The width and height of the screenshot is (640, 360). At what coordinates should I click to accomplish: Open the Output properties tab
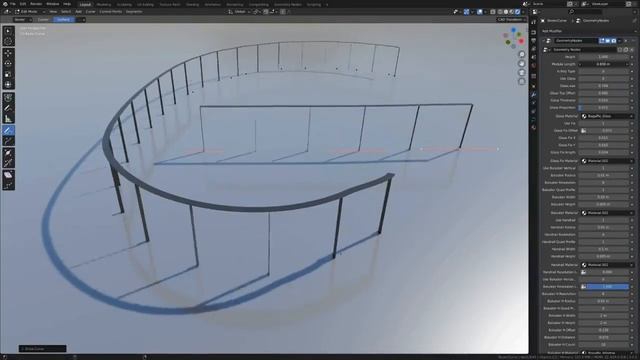click(x=533, y=41)
